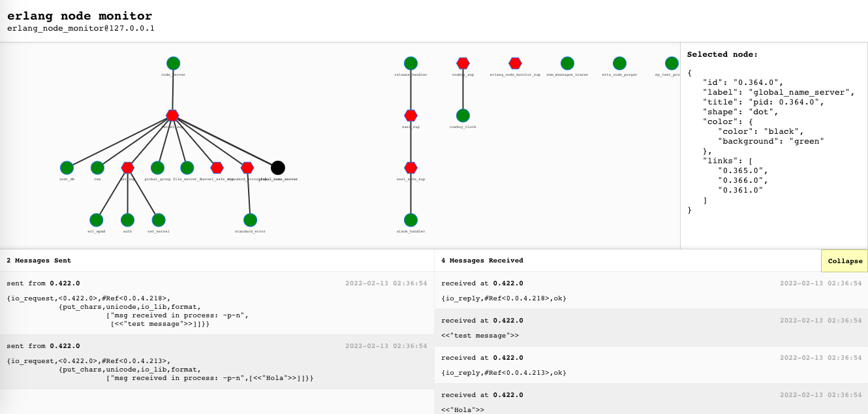Select the enm_messages_tracer node

(567, 63)
